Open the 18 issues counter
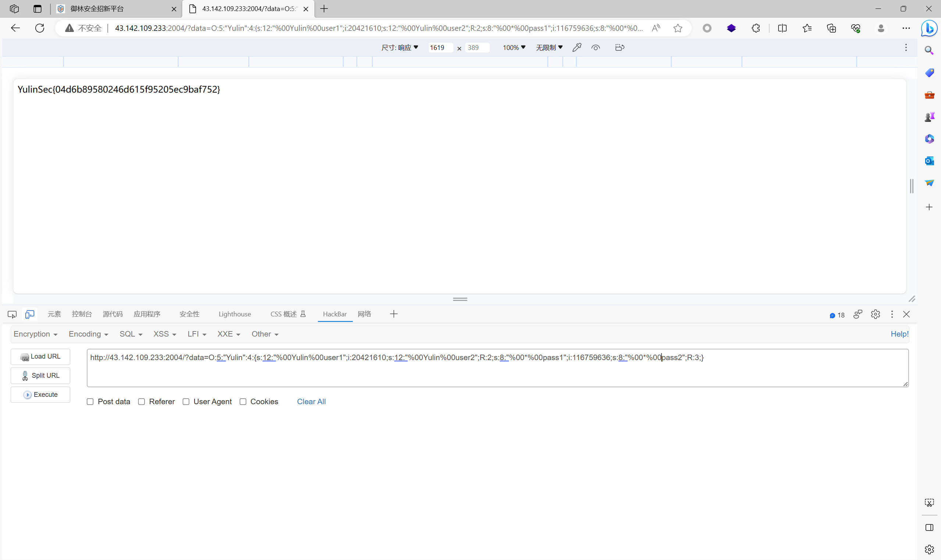The width and height of the screenshot is (941, 560). click(x=837, y=315)
